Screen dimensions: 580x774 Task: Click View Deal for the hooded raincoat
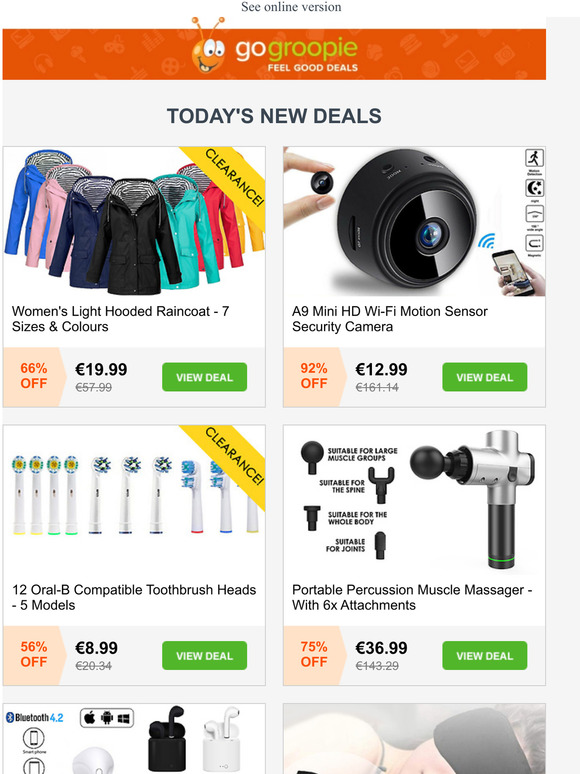point(204,377)
